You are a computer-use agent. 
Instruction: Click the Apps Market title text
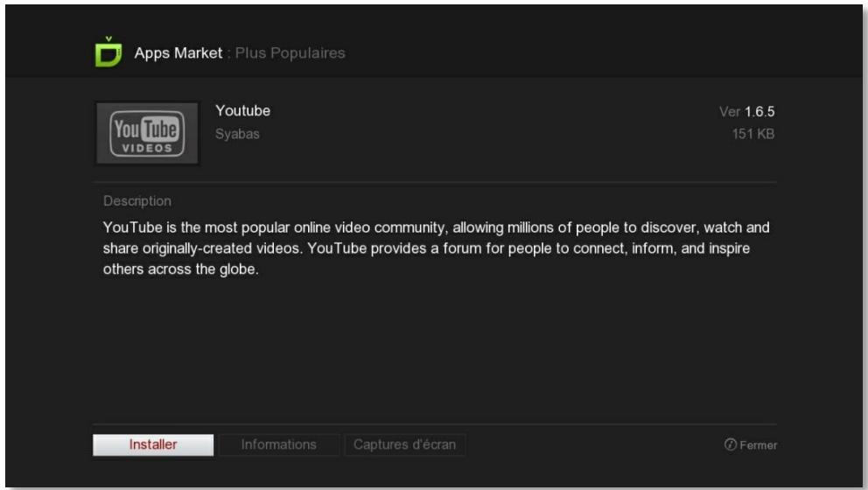(178, 53)
